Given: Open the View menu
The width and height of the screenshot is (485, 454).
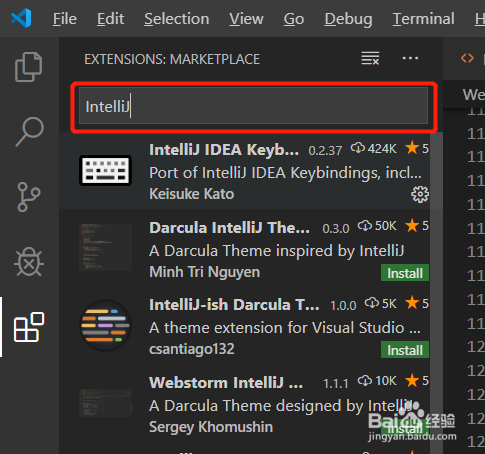Looking at the screenshot, I should coord(246,19).
